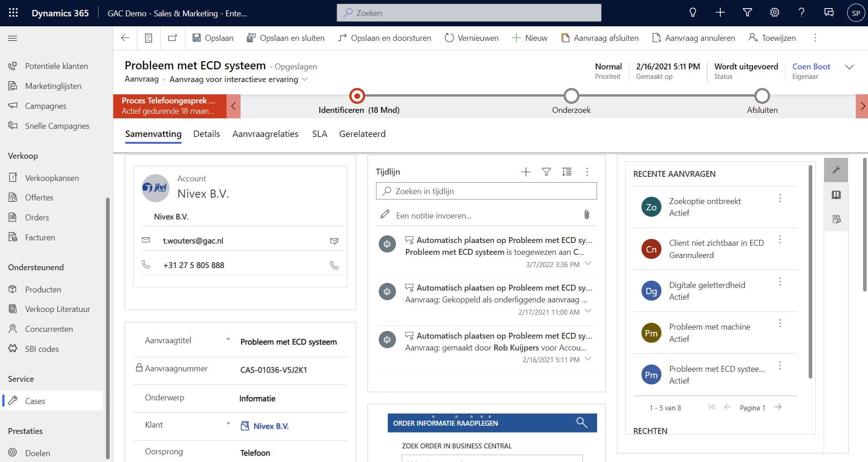Click the send email icon beside t.wouters@gac.nl

334,241
